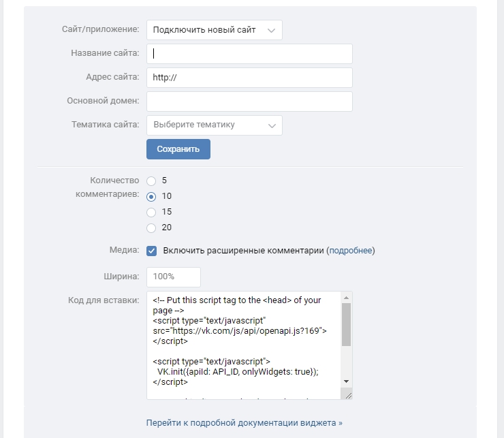504x438 pixels.
Task: Expand the Тематика сайта dropdown
Action: [214, 125]
